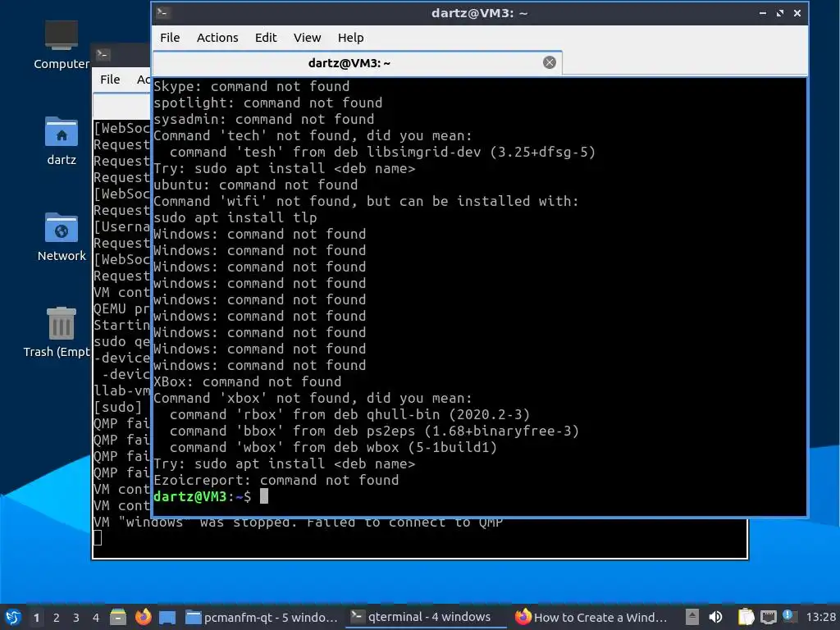The height and width of the screenshot is (630, 840).
Task: Switch to workspace 3
Action: click(76, 618)
